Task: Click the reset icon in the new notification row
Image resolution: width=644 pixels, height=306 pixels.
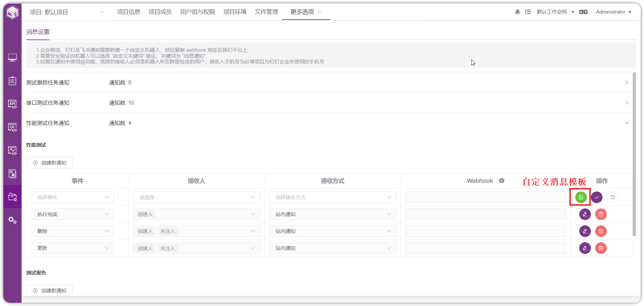Action: (x=612, y=197)
